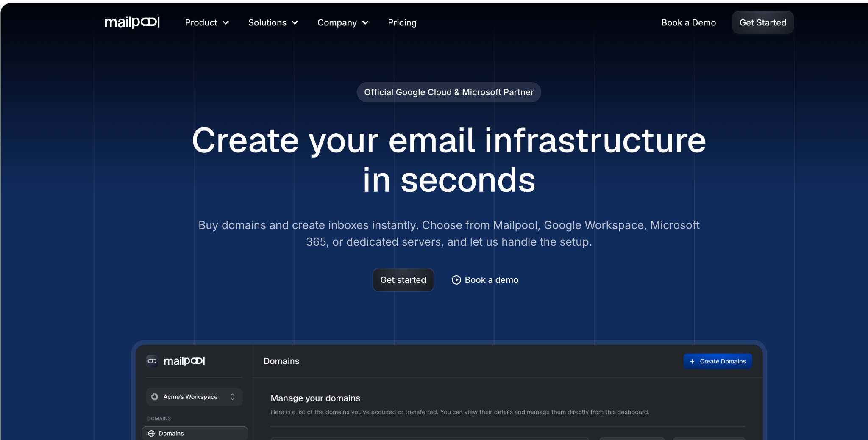Click the "Buy domains and create inboxes instantly" paragraph
The image size is (868, 440).
(x=449, y=233)
